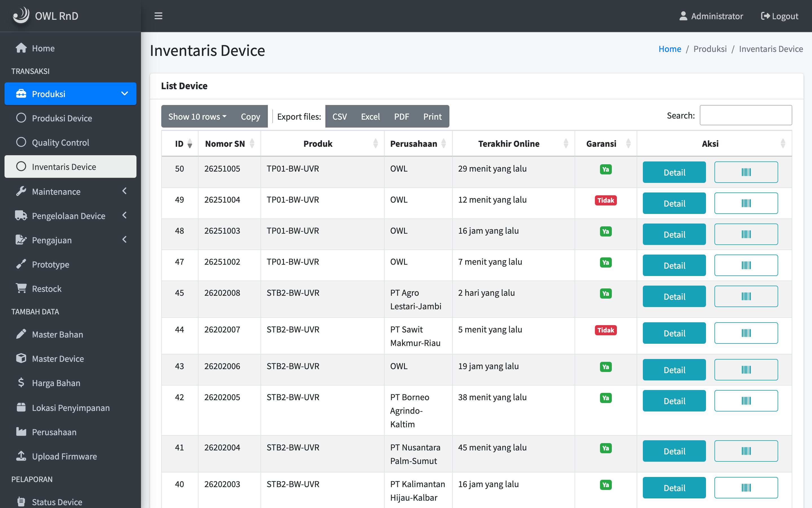812x508 pixels.
Task: Go to Home in sidebar
Action: click(x=70, y=48)
